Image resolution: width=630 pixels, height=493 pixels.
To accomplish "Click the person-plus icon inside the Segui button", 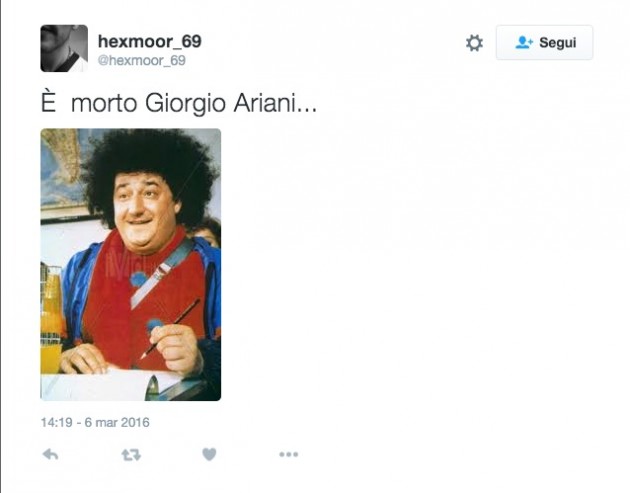I will point(524,42).
